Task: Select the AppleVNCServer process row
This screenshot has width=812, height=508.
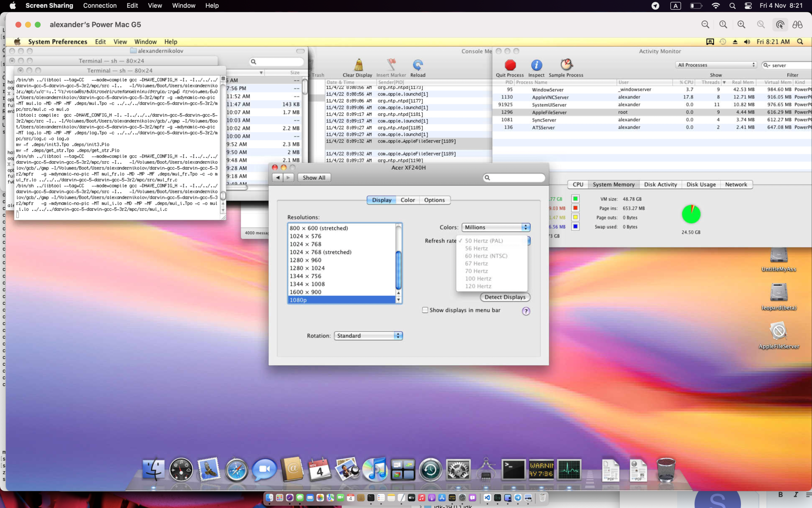Action: [x=652, y=97]
